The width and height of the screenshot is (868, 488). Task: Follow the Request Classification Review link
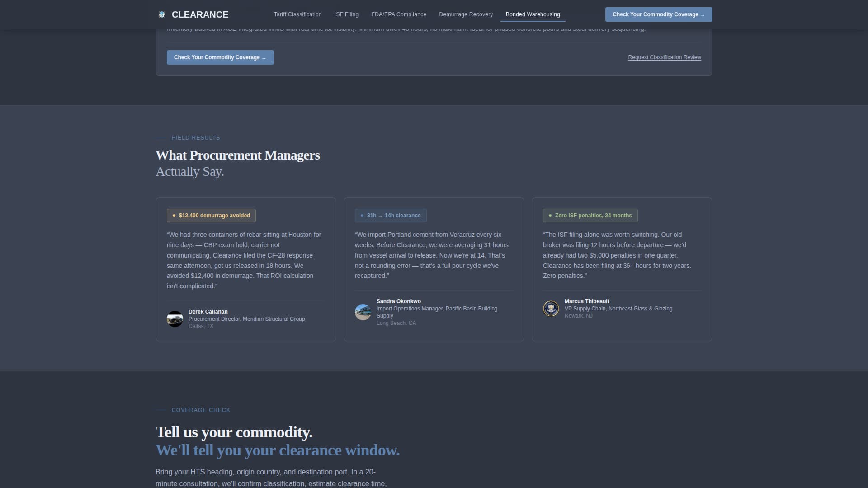click(x=664, y=57)
